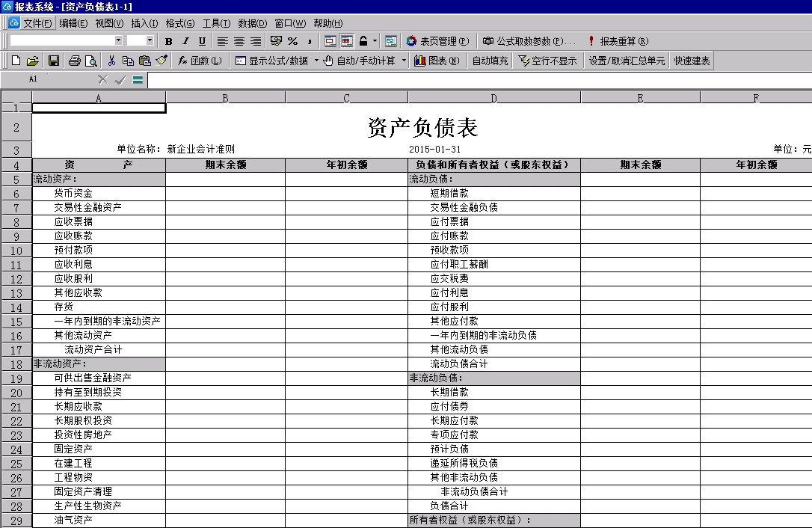Align cell text to the right
This screenshot has width=812, height=528.
tap(255, 41)
